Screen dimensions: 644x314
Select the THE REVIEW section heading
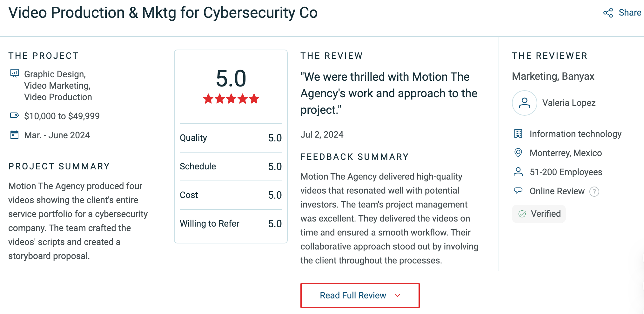(332, 56)
